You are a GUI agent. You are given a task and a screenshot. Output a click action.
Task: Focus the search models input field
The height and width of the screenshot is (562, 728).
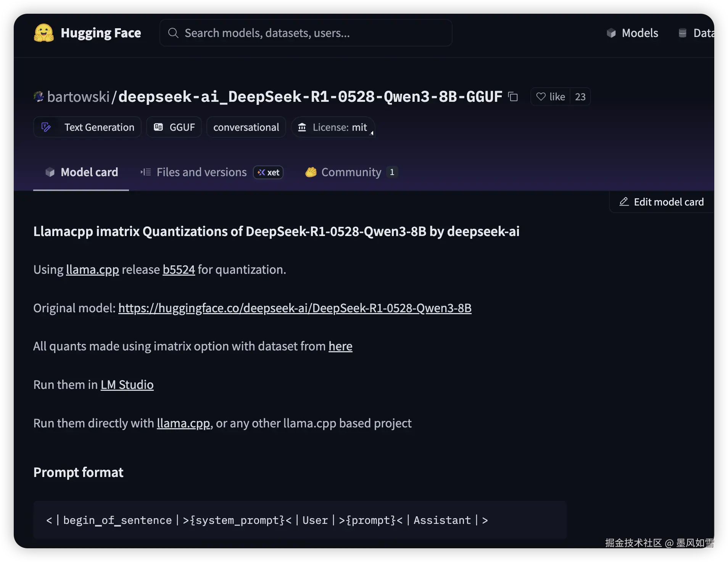pyautogui.click(x=305, y=33)
